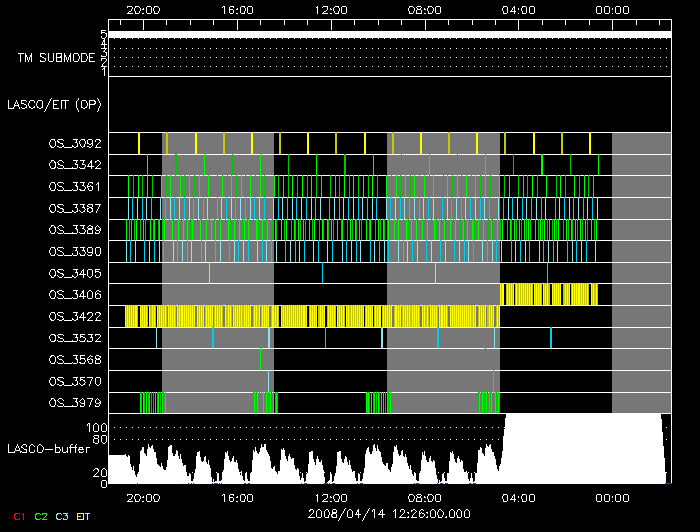Screen dimensions: 700x532
Task: Click the C3 legend entry
Action: pos(62,516)
